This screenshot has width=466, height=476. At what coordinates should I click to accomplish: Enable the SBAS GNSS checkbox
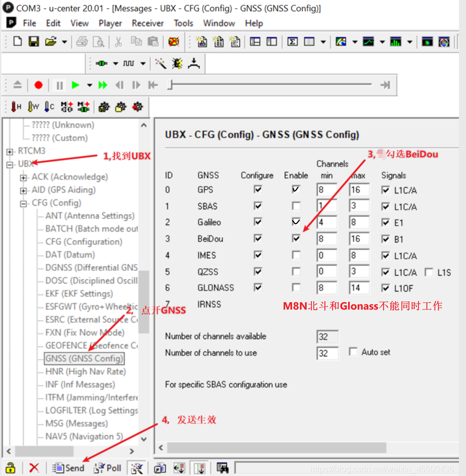pyautogui.click(x=296, y=206)
